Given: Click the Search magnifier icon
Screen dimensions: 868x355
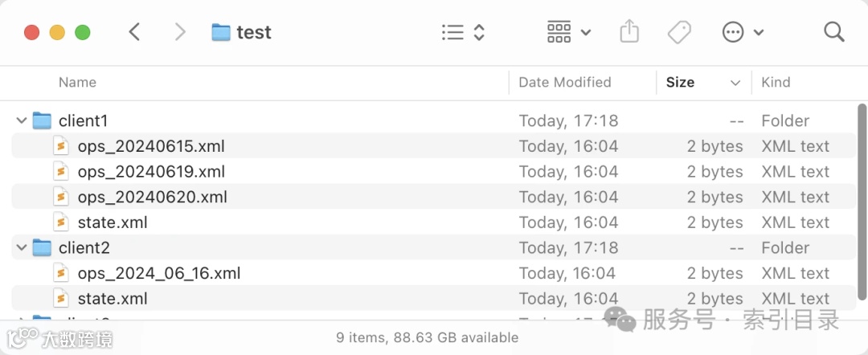Looking at the screenshot, I should tap(833, 32).
